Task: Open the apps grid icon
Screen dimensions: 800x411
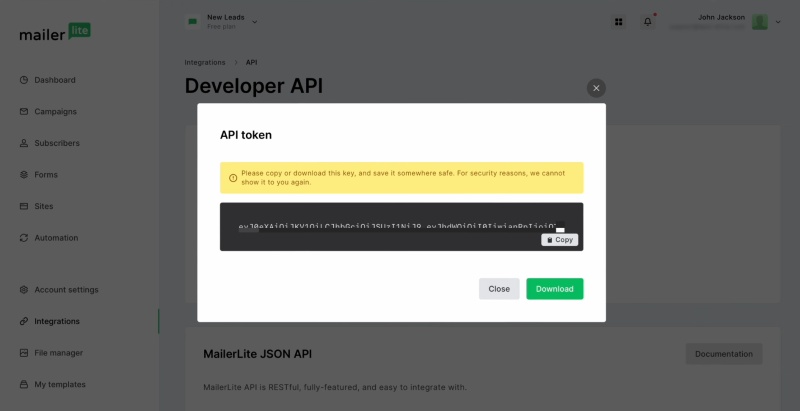Action: coord(619,22)
